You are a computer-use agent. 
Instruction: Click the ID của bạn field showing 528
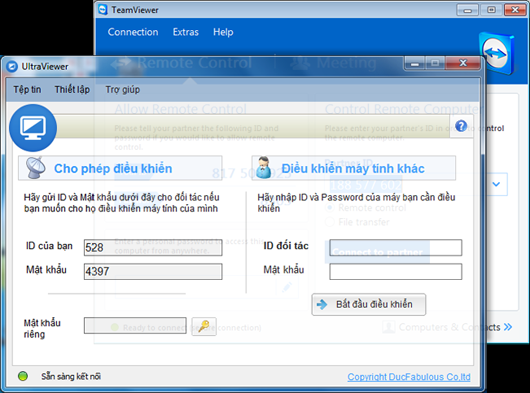pos(153,247)
